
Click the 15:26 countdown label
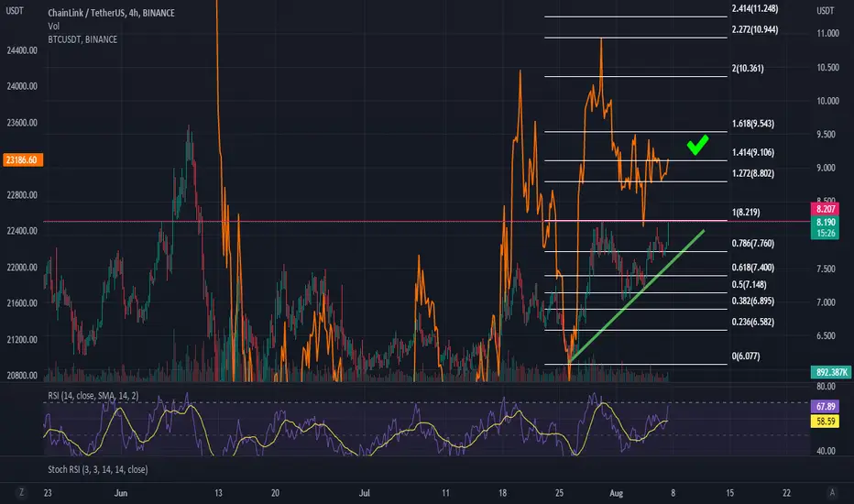click(x=825, y=233)
